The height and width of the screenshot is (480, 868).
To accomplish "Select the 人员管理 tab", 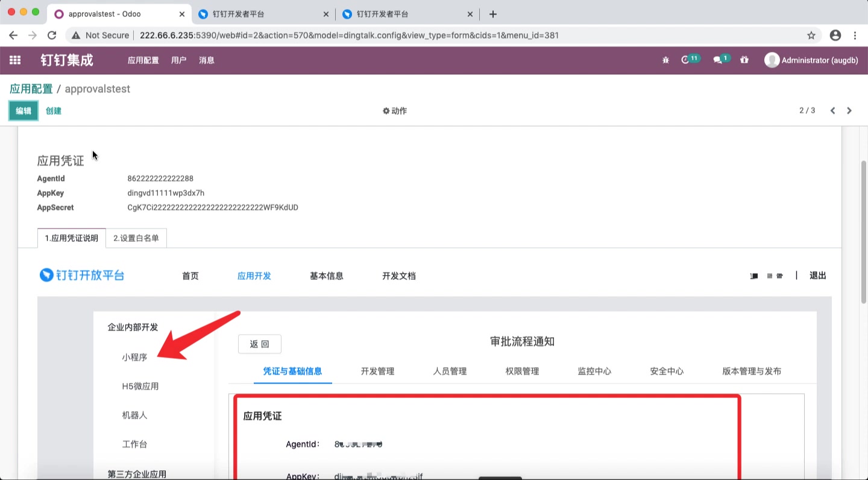I will 450,371.
